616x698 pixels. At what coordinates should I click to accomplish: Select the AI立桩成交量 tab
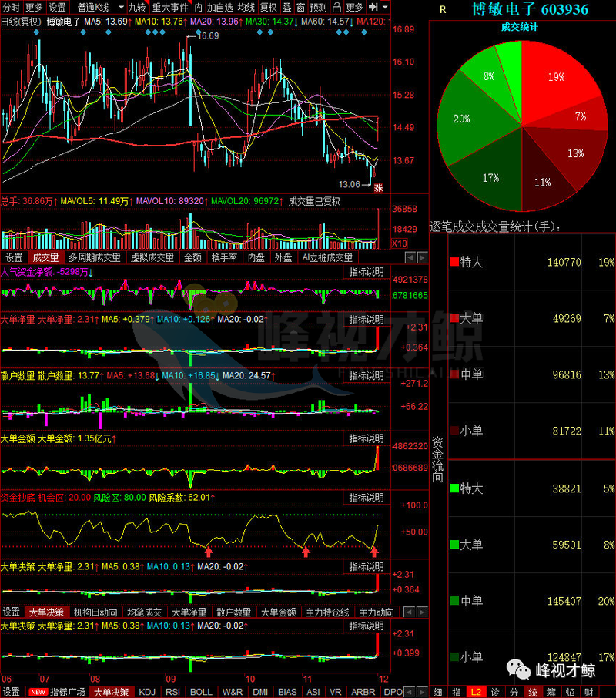pyautogui.click(x=327, y=257)
